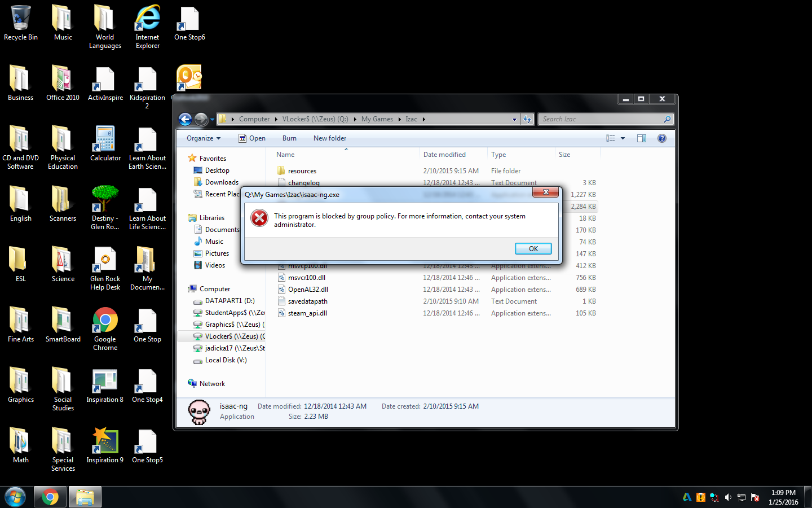Open Explorer help button

tap(662, 138)
